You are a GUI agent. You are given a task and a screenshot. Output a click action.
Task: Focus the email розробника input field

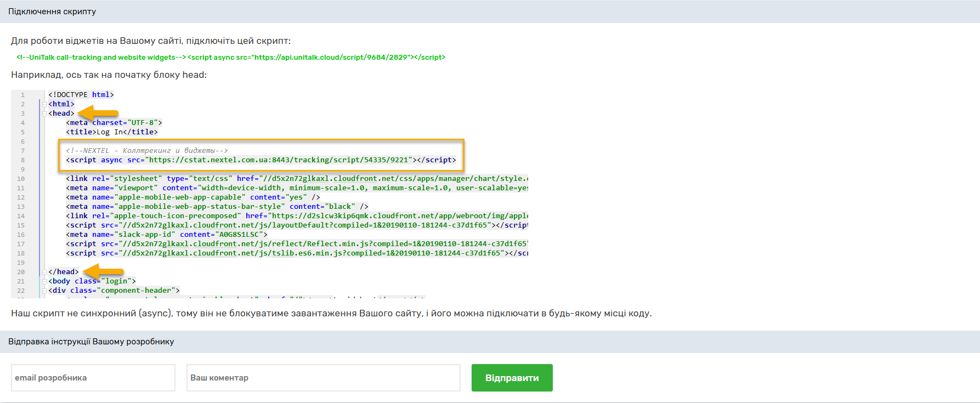point(93,378)
